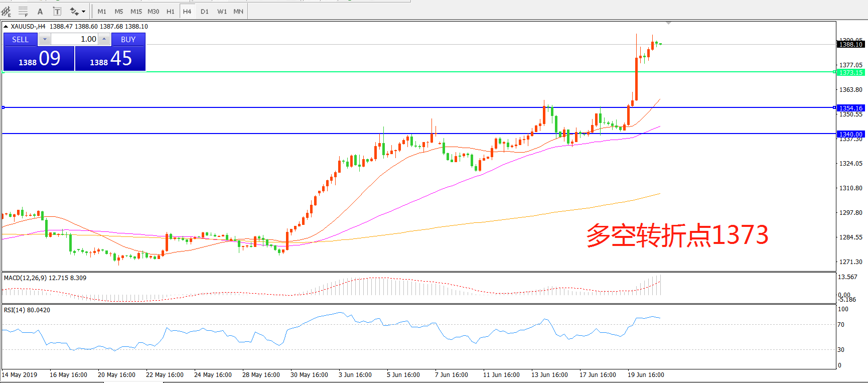Viewport: 868px width, 383px height.
Task: Choose the MN monthly timeframe
Action: pos(238,11)
